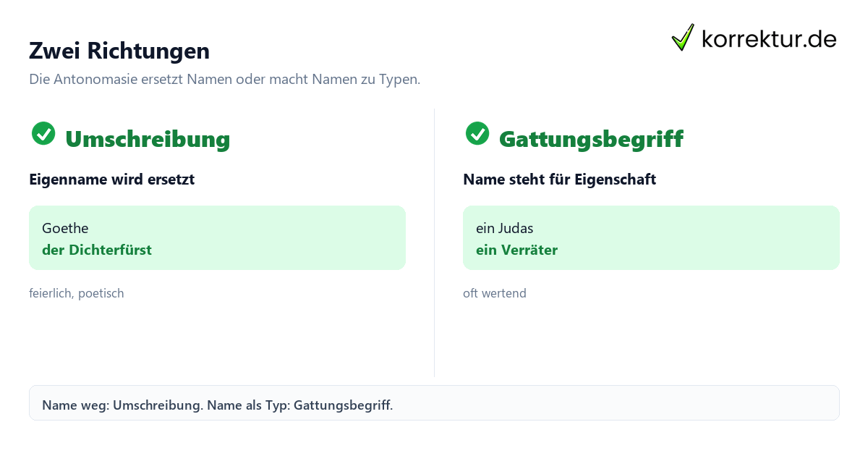868x456 pixels.
Task: Click the vertical divider between columns
Action: pos(434,242)
